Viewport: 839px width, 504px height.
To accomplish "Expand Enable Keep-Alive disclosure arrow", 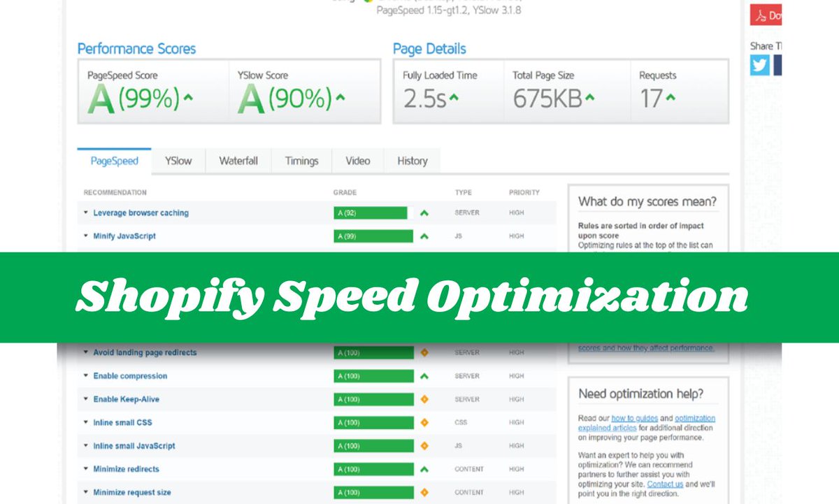I will click(x=85, y=399).
